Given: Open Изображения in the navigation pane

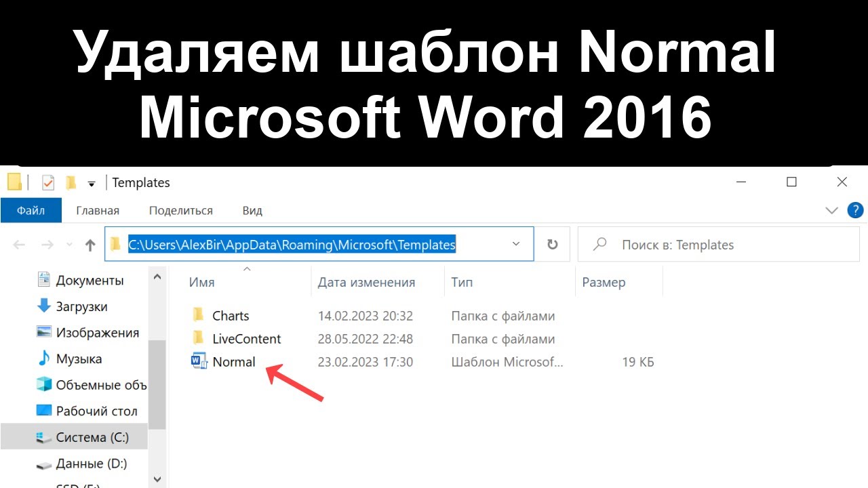Looking at the screenshot, I should (x=98, y=333).
